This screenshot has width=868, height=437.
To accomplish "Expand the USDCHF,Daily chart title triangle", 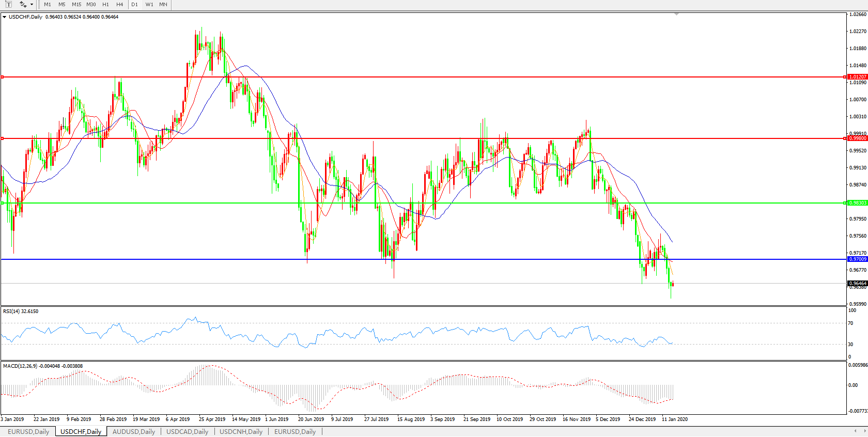I will 5,17.
